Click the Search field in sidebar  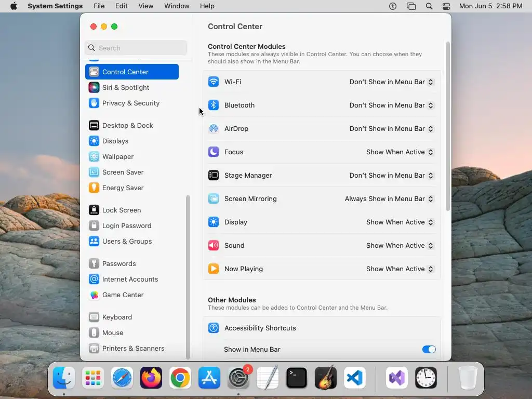coord(136,48)
